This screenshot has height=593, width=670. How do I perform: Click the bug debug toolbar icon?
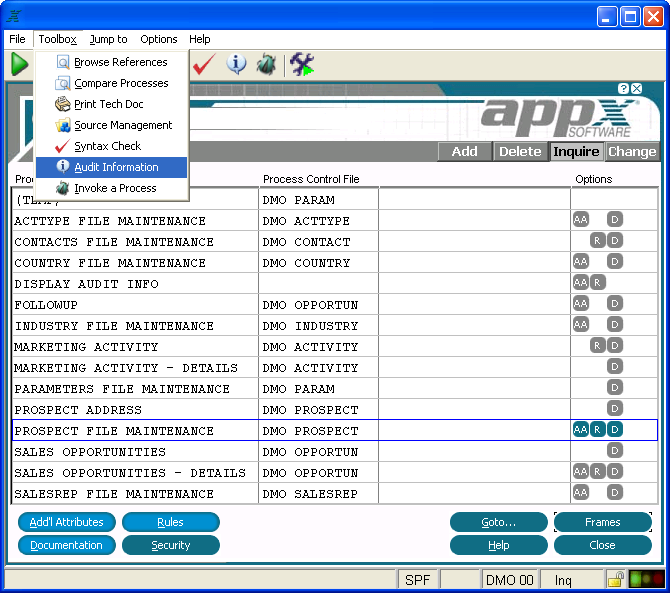(x=266, y=65)
